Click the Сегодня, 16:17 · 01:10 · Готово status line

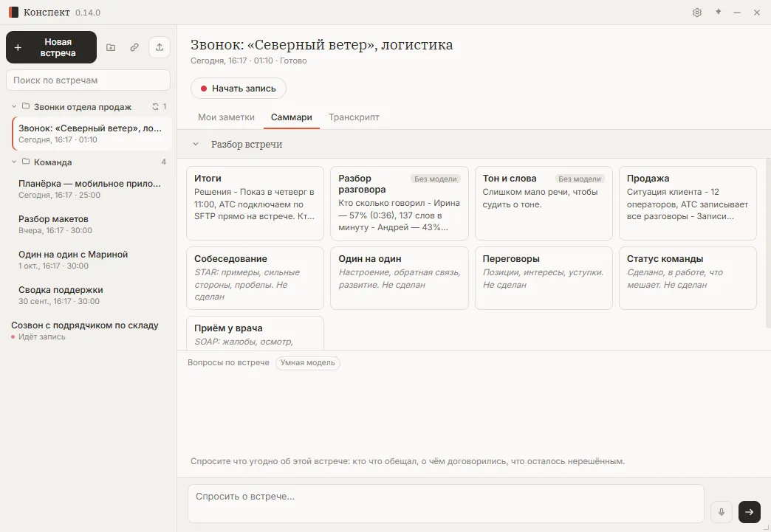point(249,61)
